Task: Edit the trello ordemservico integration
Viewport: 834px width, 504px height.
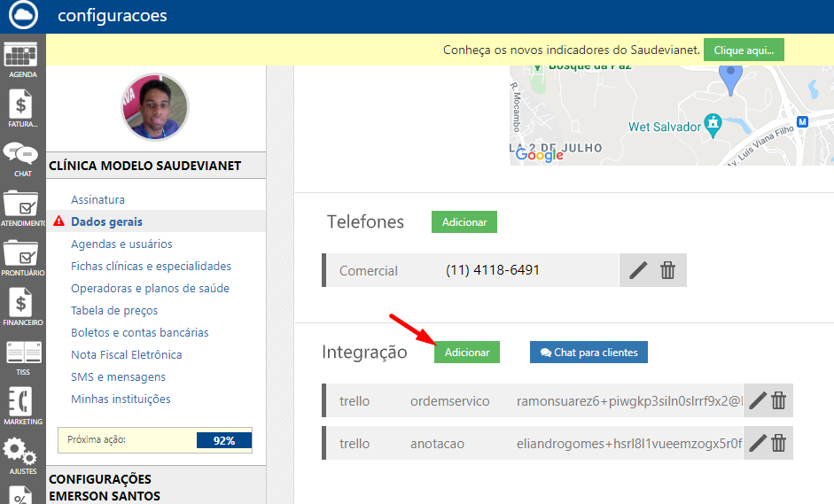Action: (x=758, y=400)
